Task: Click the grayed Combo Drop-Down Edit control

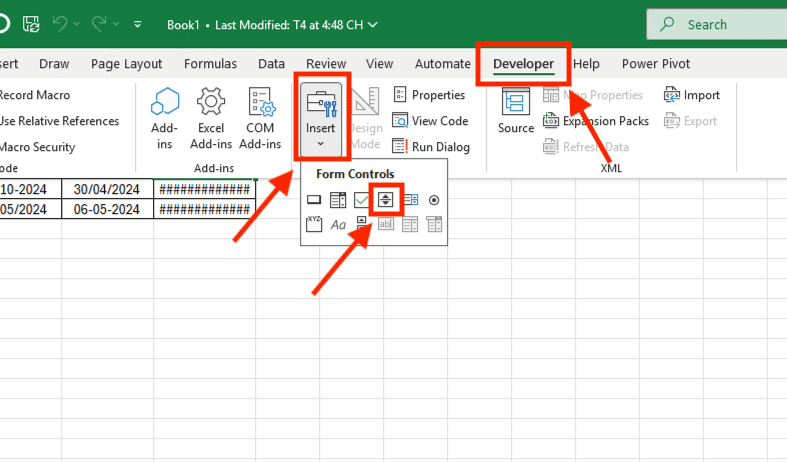Action: click(x=434, y=224)
